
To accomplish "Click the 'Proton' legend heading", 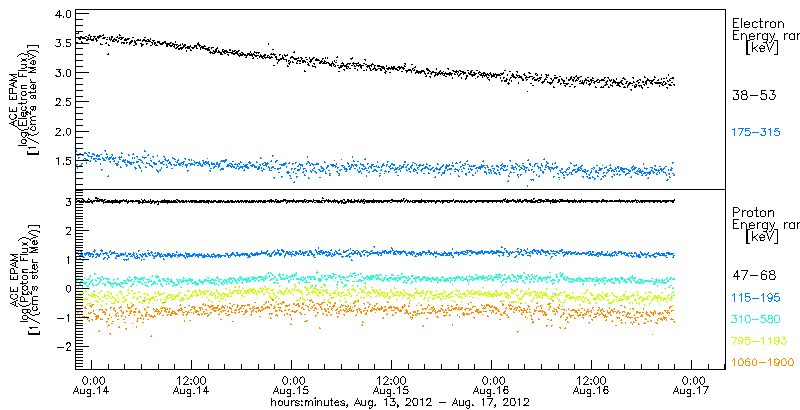I will tap(754, 212).
